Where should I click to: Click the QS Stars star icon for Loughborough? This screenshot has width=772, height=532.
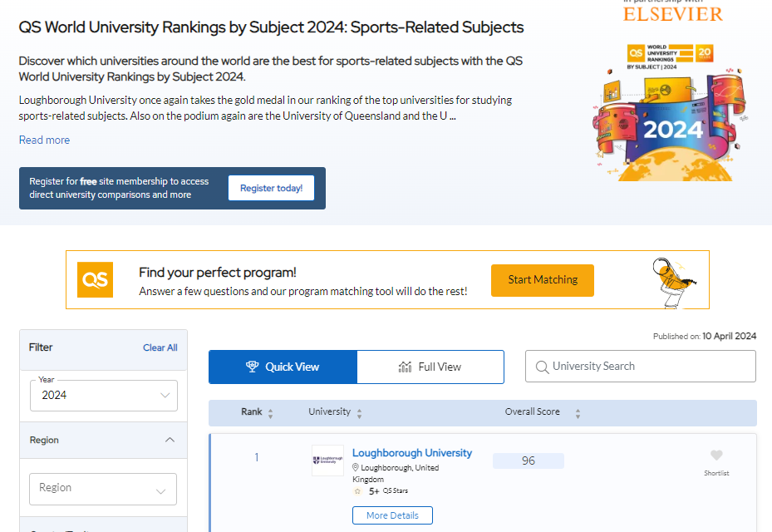pyautogui.click(x=358, y=491)
